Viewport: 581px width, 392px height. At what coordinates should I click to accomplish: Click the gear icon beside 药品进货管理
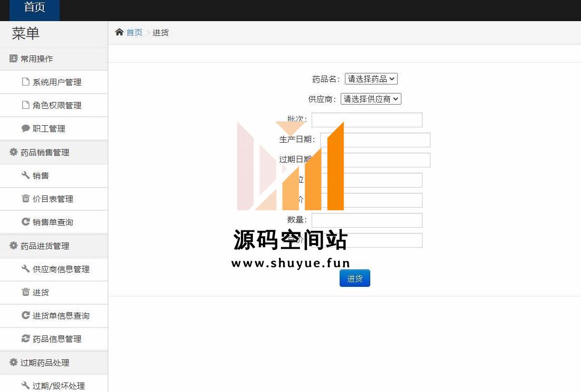click(14, 246)
